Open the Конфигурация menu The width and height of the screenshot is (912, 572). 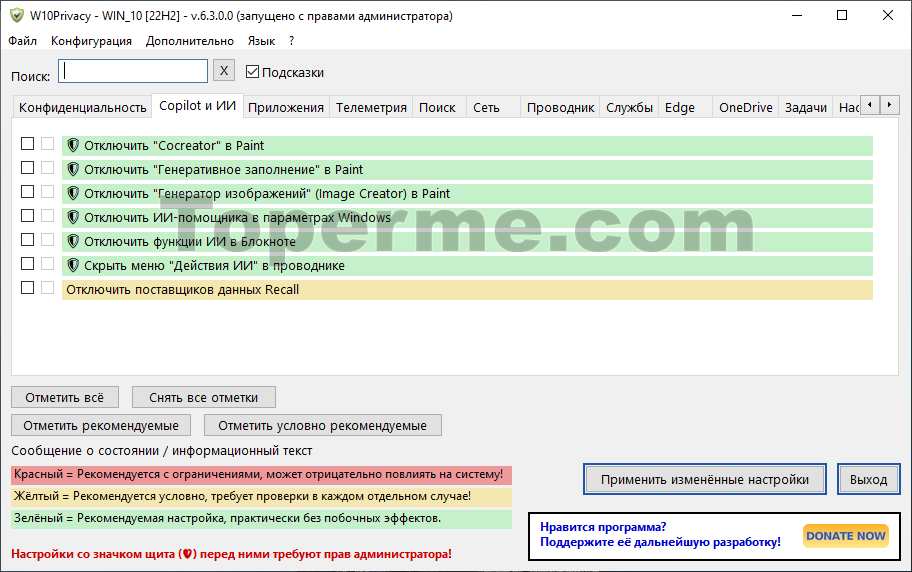pyautogui.click(x=91, y=41)
